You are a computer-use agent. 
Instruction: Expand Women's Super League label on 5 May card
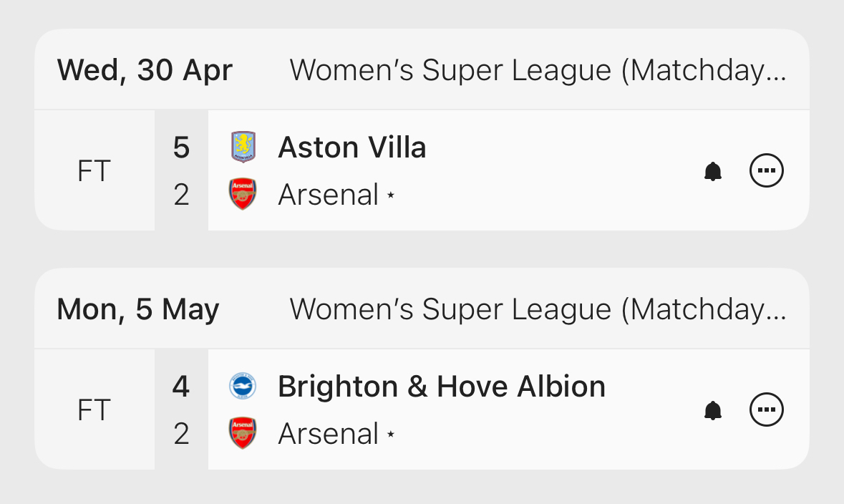pos(538,309)
